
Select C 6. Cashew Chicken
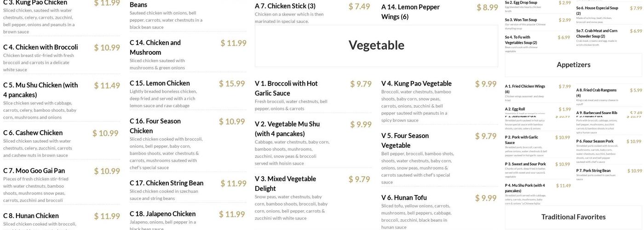pyautogui.click(x=33, y=132)
